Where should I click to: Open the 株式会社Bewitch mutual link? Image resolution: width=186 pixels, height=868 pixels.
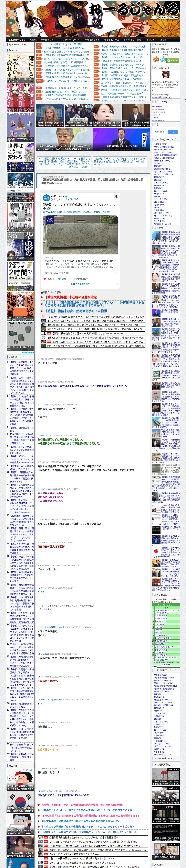click(158, 120)
